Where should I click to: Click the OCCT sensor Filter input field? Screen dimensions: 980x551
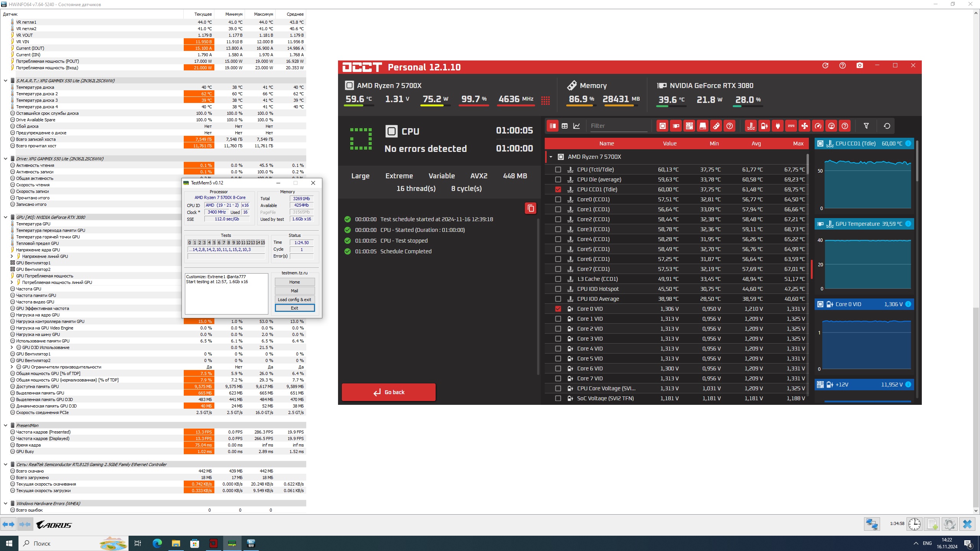618,126
